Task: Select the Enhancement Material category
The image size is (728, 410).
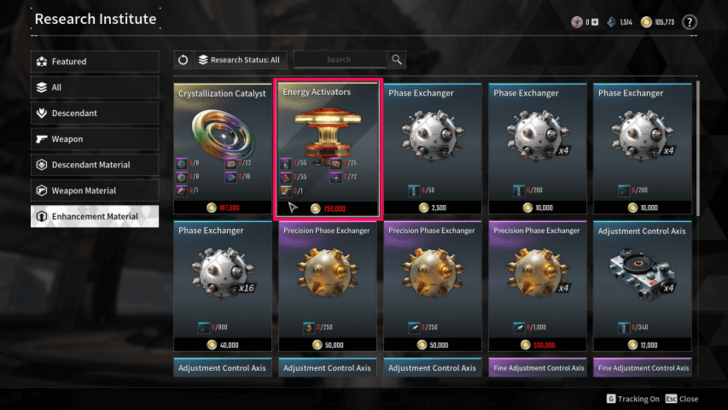Action: [95, 216]
